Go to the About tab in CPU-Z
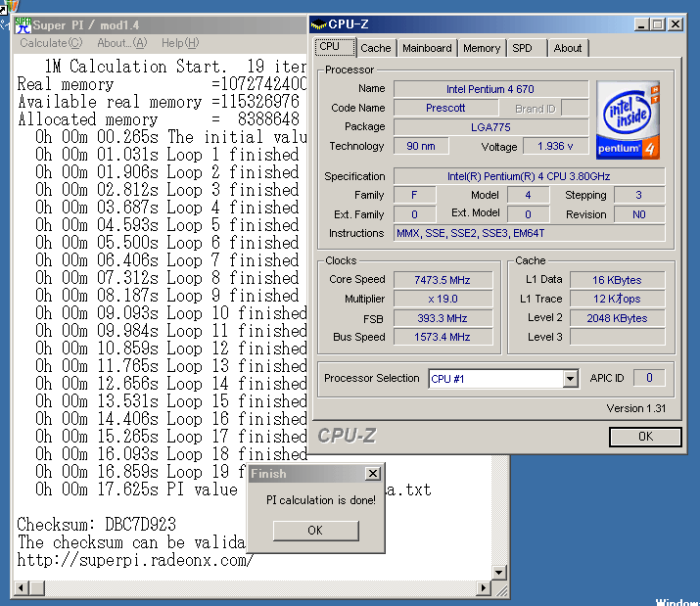The image size is (700, 606). click(x=568, y=48)
